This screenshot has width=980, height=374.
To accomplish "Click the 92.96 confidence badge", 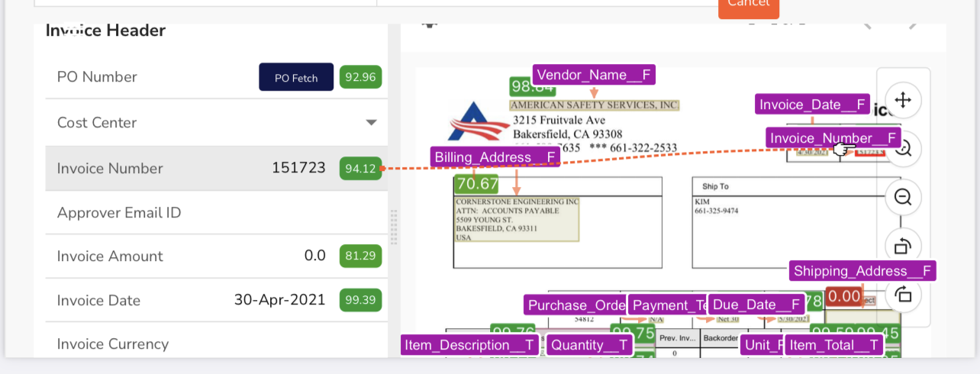I will [x=361, y=77].
